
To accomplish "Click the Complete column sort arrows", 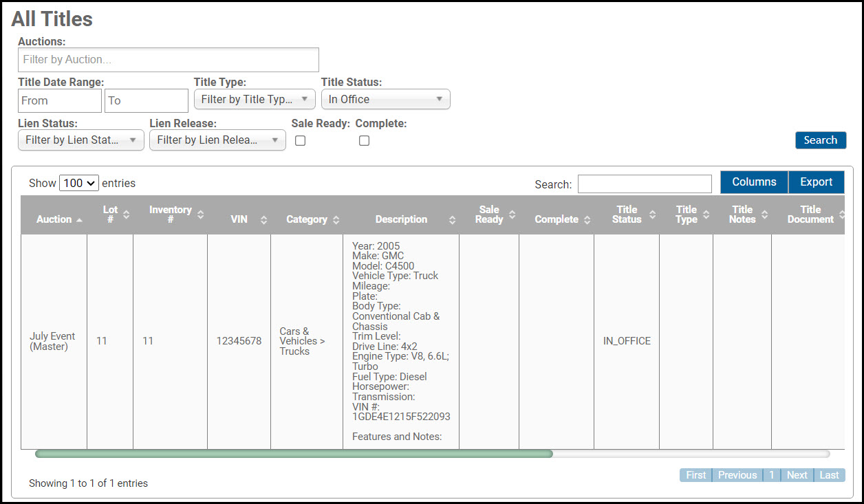I will coord(587,220).
